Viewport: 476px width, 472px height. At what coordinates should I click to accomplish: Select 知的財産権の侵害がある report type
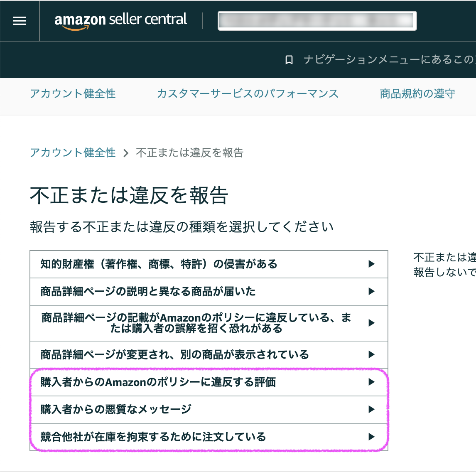click(159, 264)
